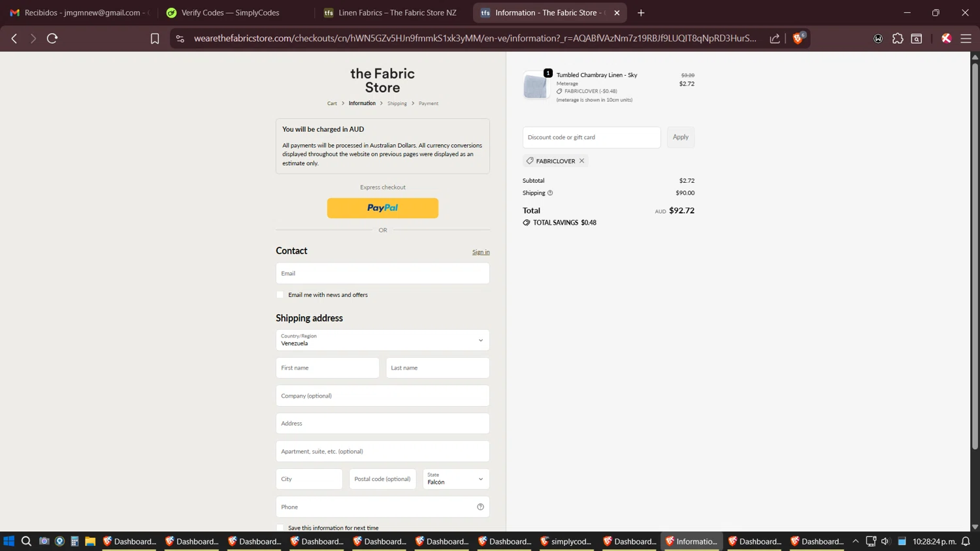The height and width of the screenshot is (551, 980).
Task: Click Apply discount button
Action: 681,137
